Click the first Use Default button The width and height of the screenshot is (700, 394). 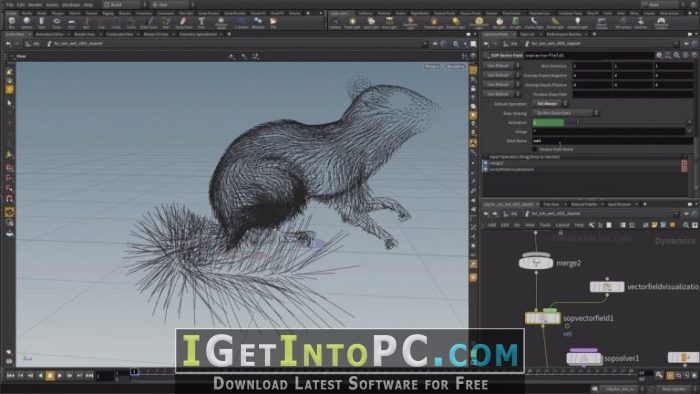click(x=498, y=66)
